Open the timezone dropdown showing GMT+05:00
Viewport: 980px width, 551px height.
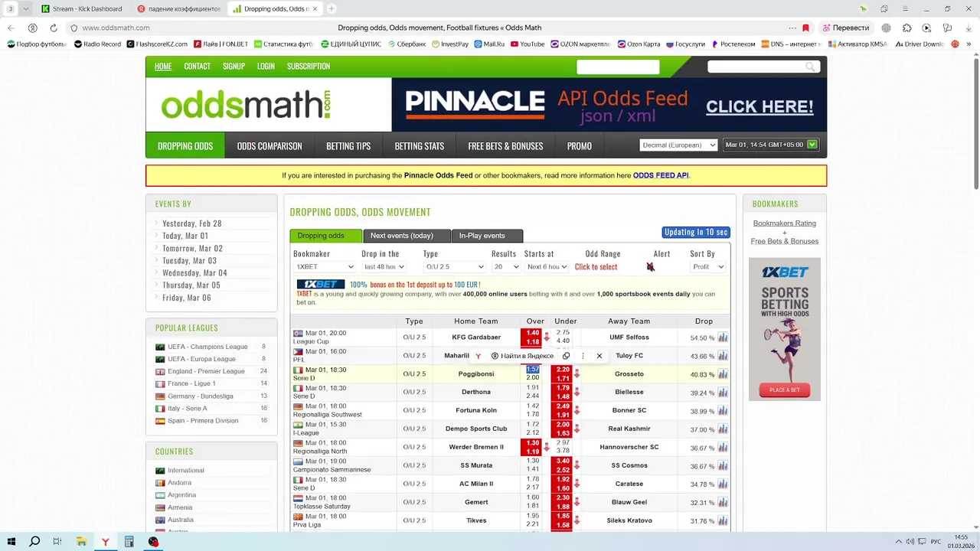coord(771,145)
